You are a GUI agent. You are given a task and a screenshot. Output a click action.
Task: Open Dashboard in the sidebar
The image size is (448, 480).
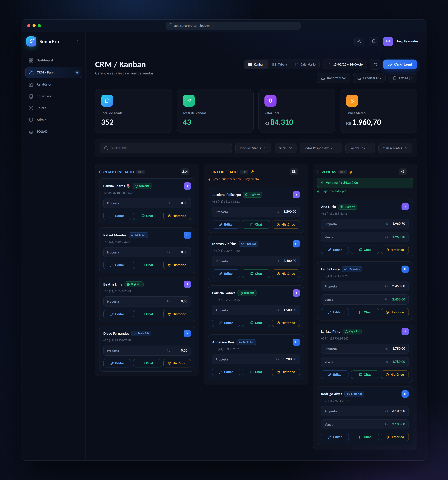pyautogui.click(x=53, y=60)
